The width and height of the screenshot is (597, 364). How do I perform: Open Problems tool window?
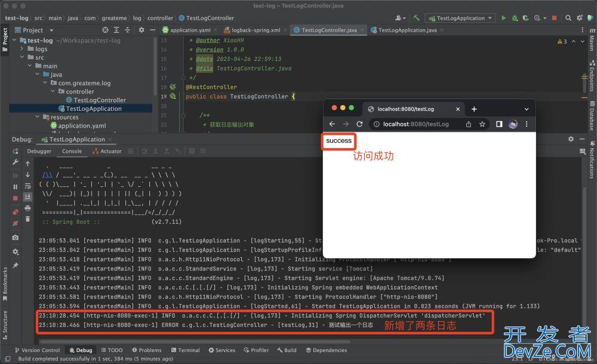click(147, 350)
